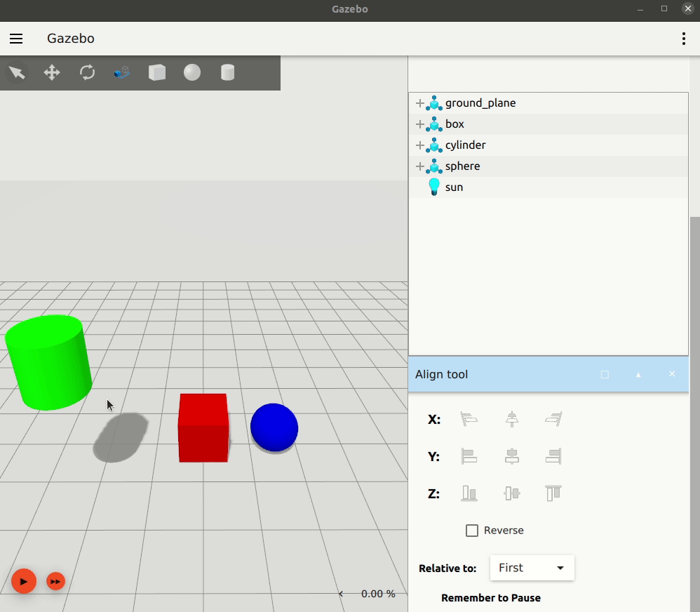Image resolution: width=700 pixels, height=612 pixels.
Task: Close the Align tool panel
Action: tap(672, 374)
